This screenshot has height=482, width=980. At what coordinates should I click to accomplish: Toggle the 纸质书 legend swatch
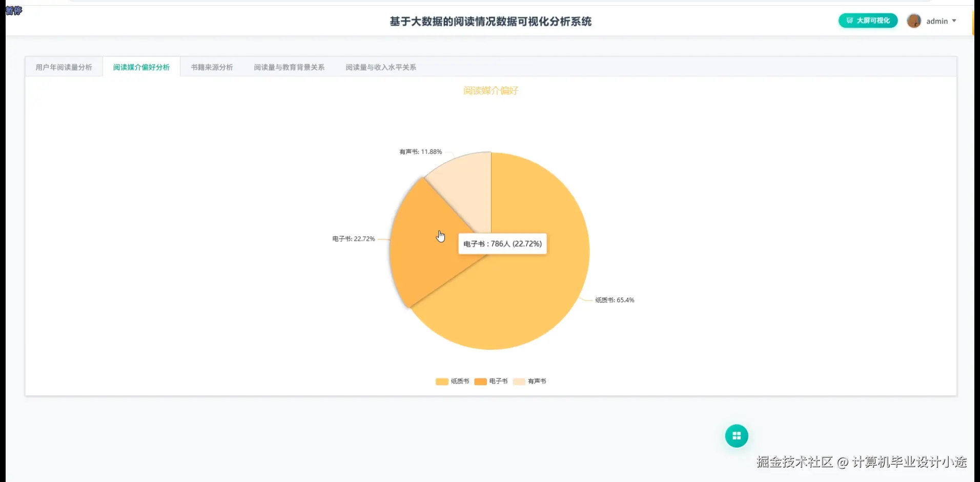coord(441,381)
